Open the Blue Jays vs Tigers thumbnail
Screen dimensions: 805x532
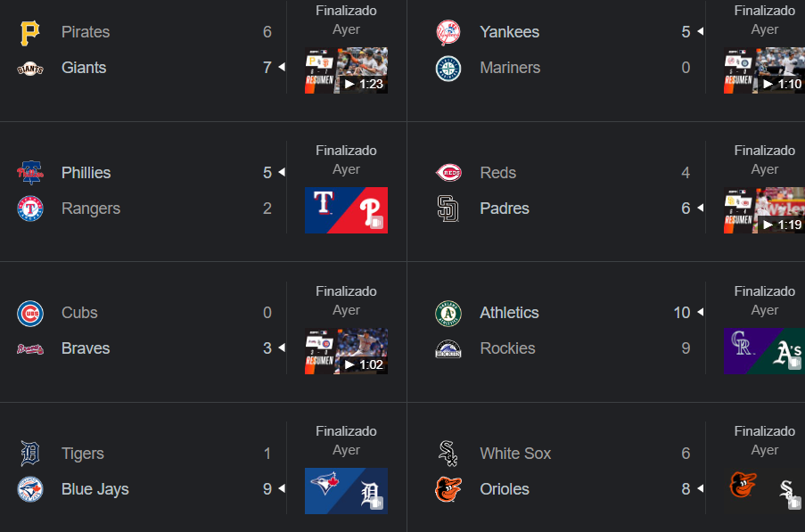346,491
